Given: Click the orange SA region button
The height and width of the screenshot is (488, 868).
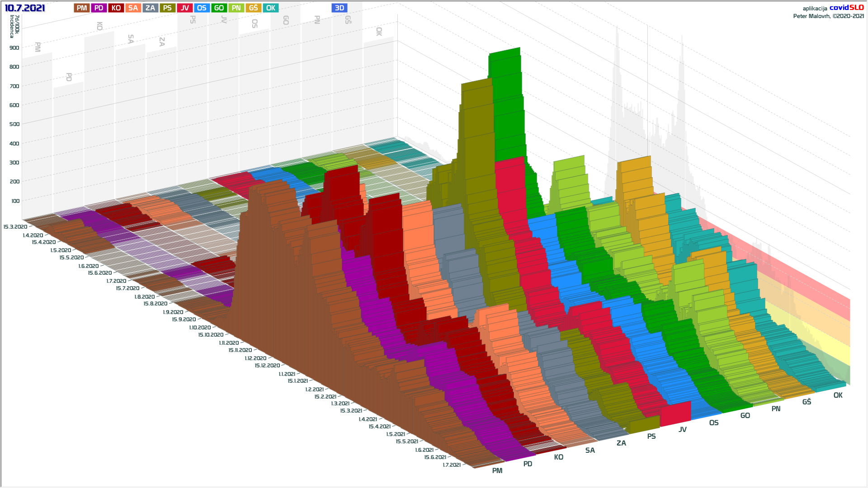Looking at the screenshot, I should coord(133,8).
